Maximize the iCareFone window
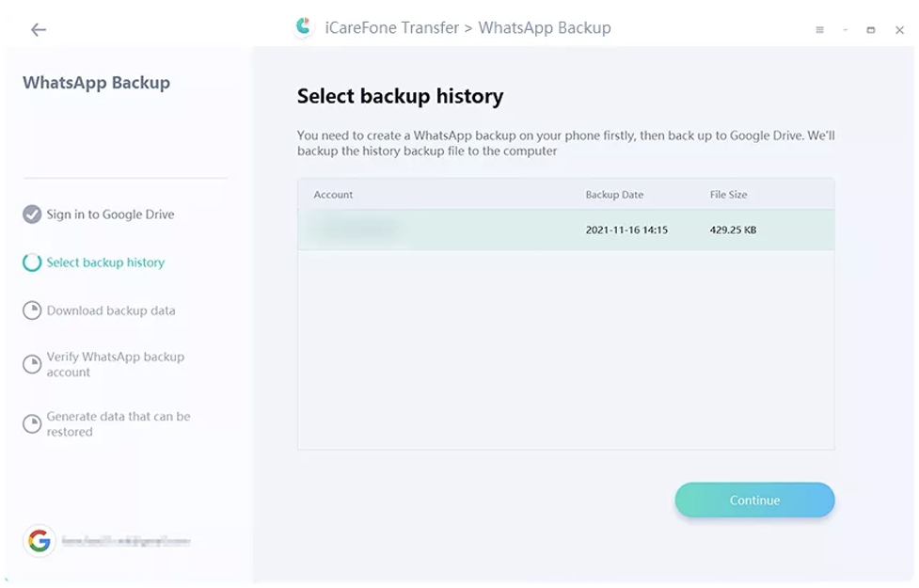919x588 pixels. [x=871, y=30]
